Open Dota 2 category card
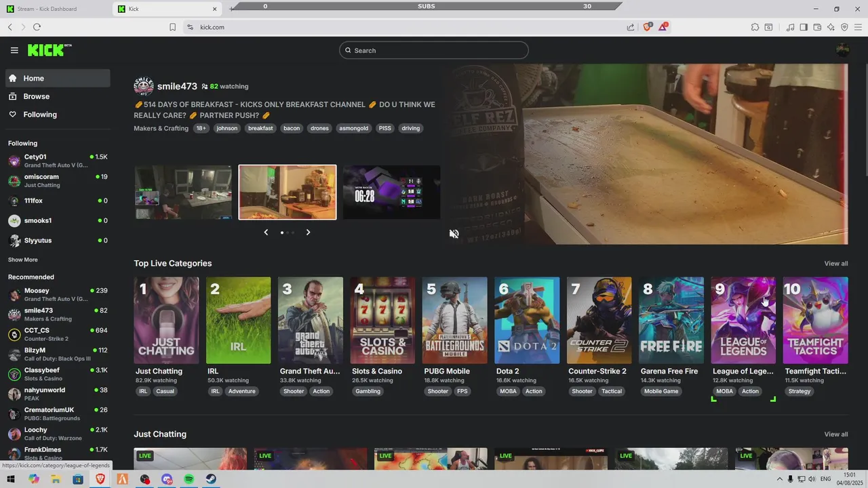 tap(527, 321)
